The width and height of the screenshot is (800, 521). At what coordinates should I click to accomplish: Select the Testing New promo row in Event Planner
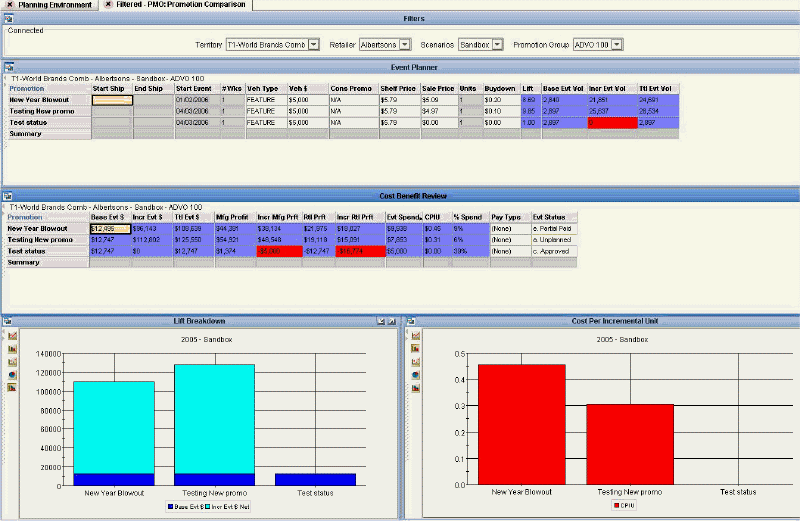point(49,111)
